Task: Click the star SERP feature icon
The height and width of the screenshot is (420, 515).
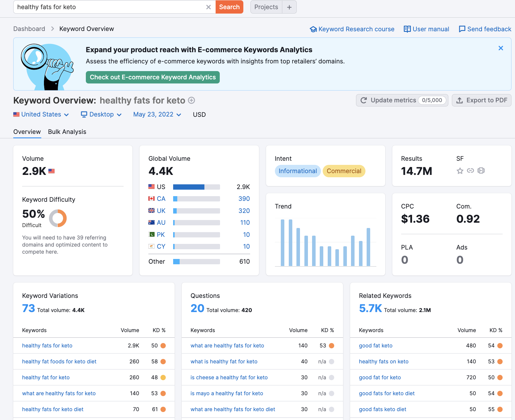Action: [460, 171]
